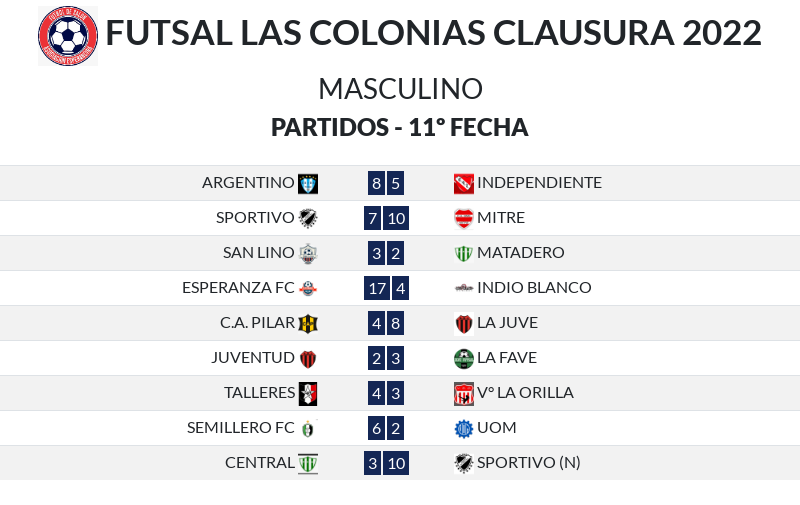Screen dimensions: 800x505
Task: Click the Talleres team crest
Action: click(x=308, y=393)
